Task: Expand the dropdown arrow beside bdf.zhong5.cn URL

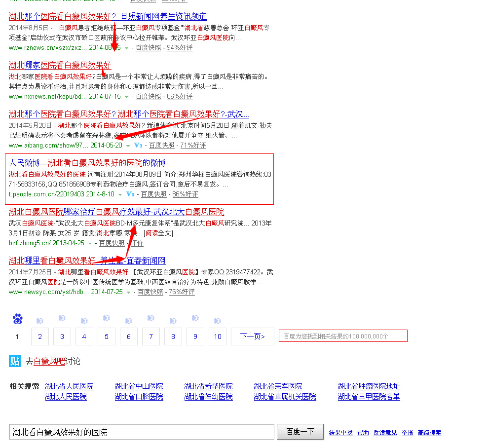Action: [90, 243]
